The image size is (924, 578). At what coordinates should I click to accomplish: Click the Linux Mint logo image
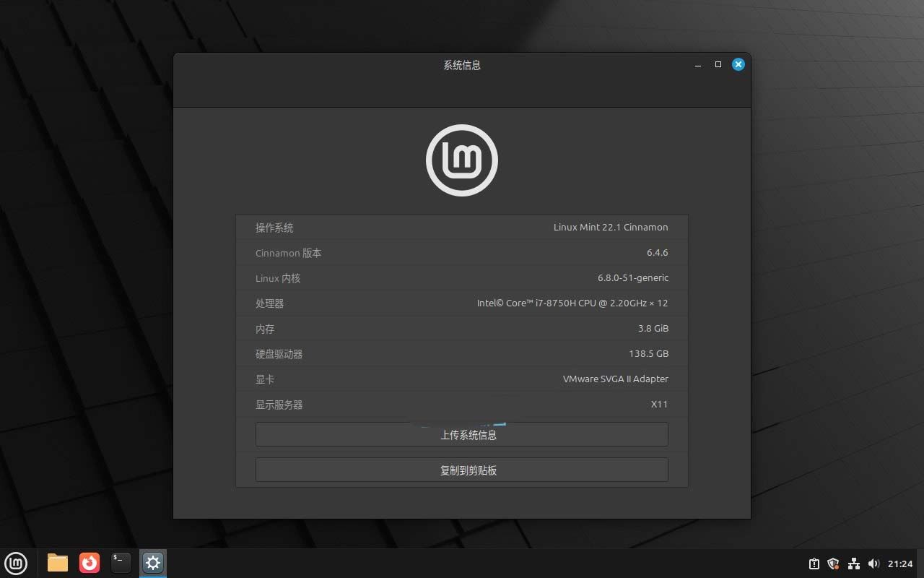[462, 160]
